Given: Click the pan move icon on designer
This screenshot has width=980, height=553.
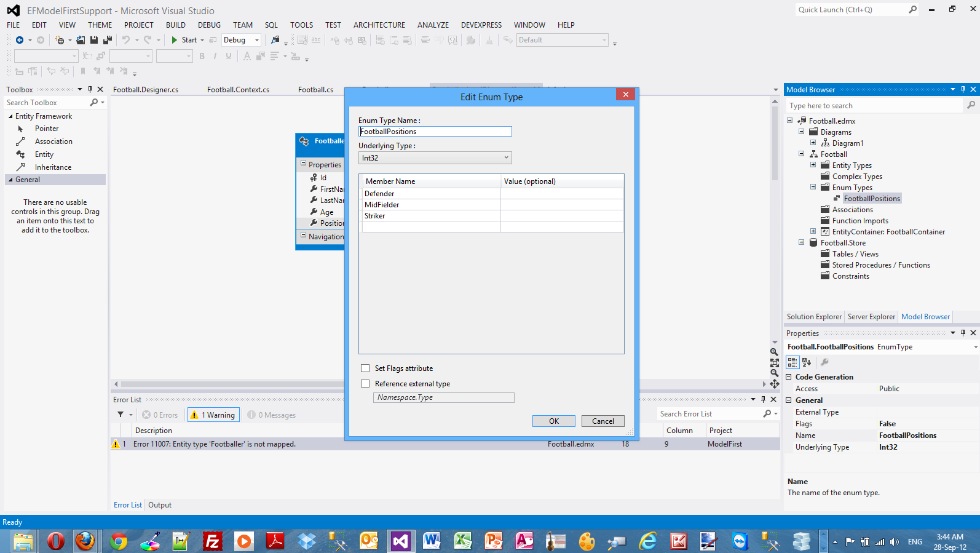Looking at the screenshot, I should pos(775,384).
